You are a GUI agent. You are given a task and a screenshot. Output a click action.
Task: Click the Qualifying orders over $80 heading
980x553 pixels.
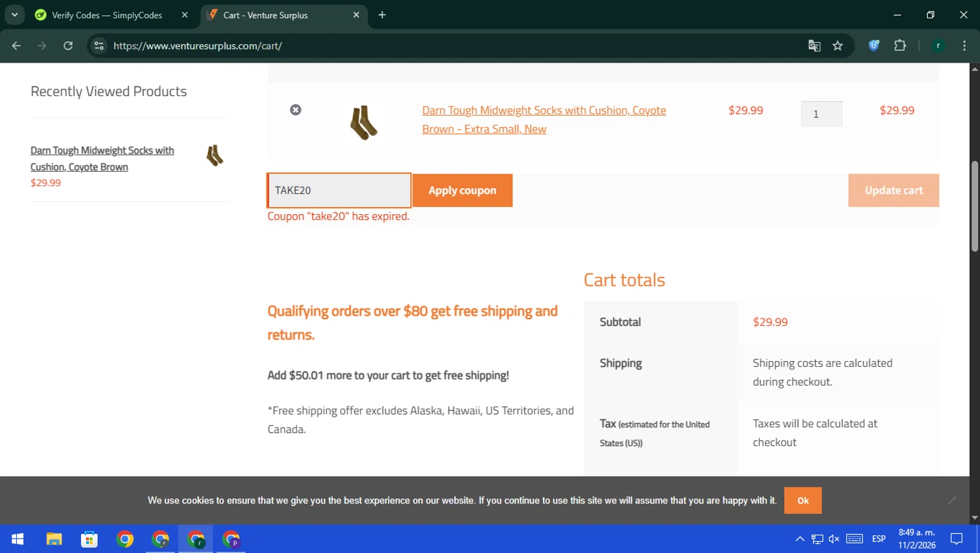click(x=412, y=323)
